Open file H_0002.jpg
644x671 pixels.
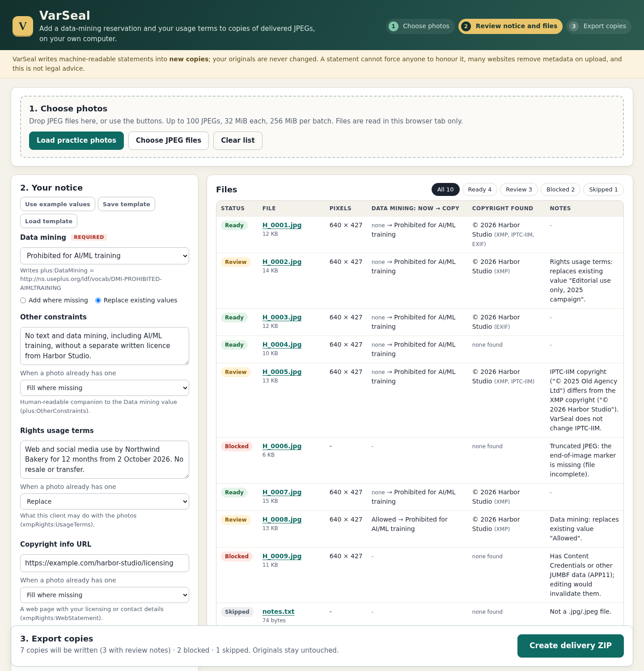point(282,262)
